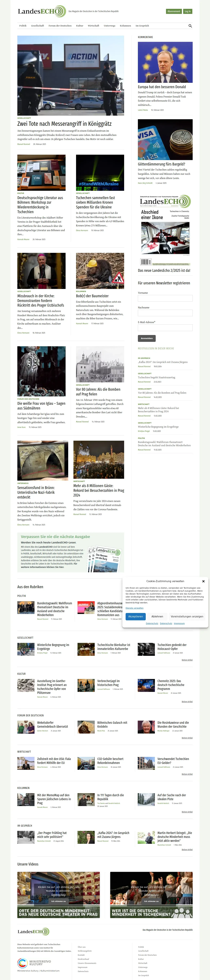Open footer link Stellenangebote
The width and height of the screenshot is (210, 980).
pos(85,951)
